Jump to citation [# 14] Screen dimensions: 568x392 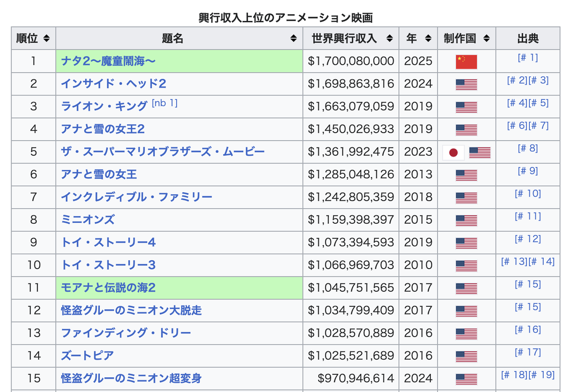[542, 261]
